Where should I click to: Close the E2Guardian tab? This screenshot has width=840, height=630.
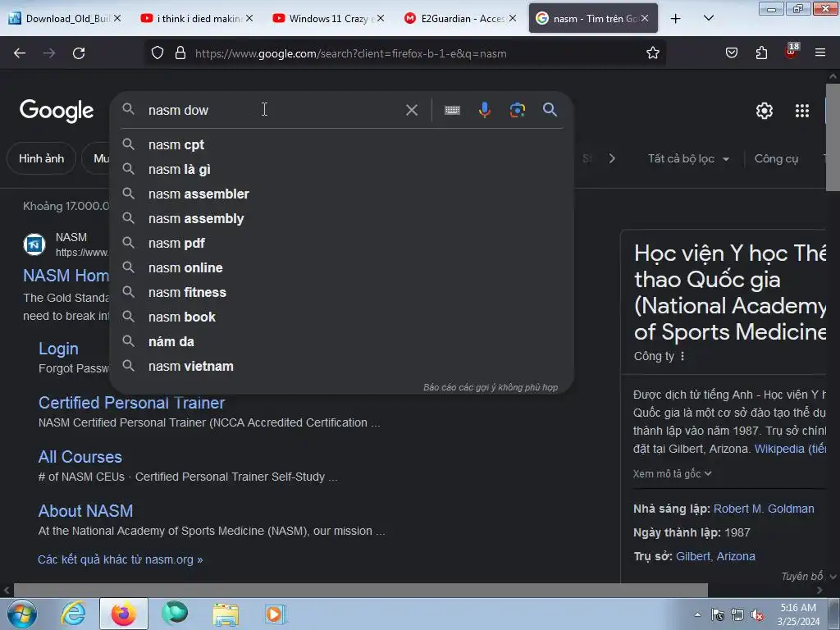(512, 19)
